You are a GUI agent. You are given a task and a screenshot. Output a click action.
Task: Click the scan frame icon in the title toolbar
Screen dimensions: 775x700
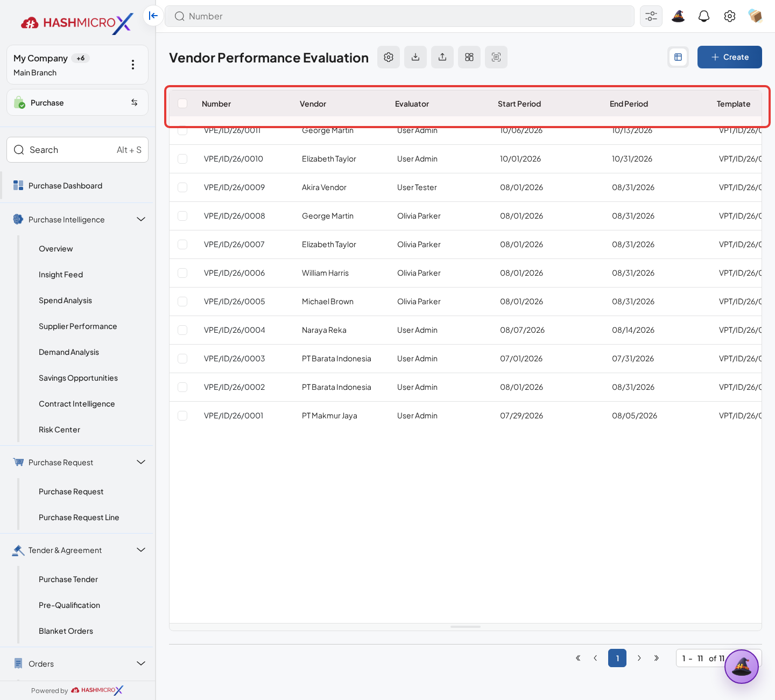coord(496,57)
